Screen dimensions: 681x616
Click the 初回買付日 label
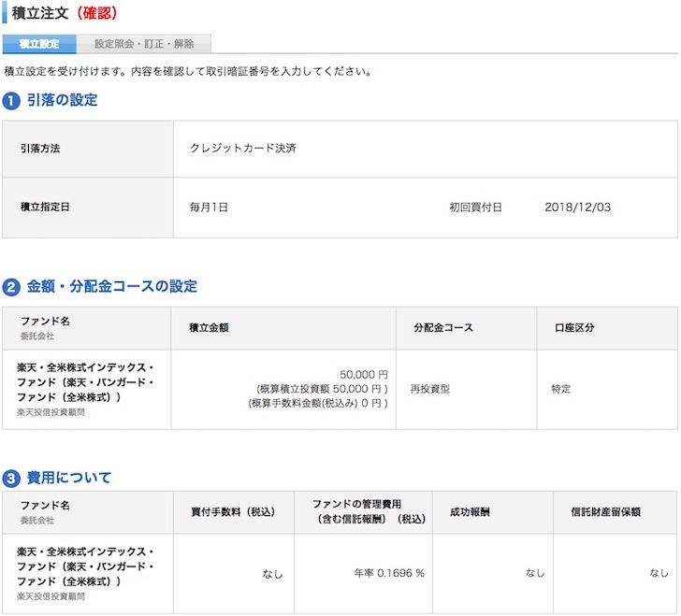(x=475, y=208)
